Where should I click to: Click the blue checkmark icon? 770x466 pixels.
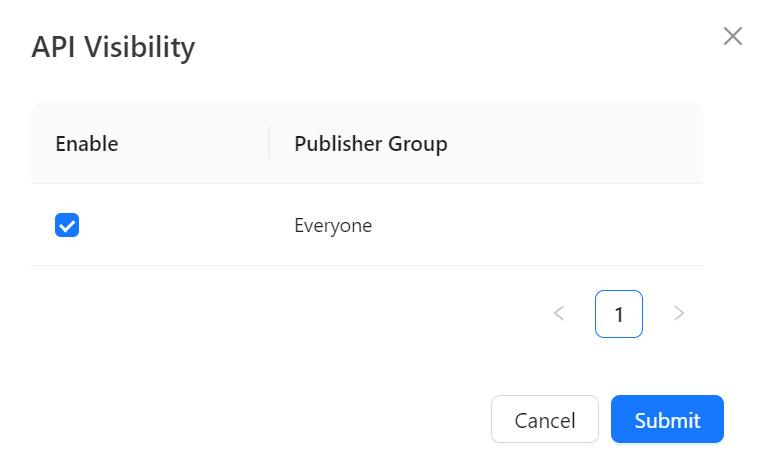[x=67, y=226]
